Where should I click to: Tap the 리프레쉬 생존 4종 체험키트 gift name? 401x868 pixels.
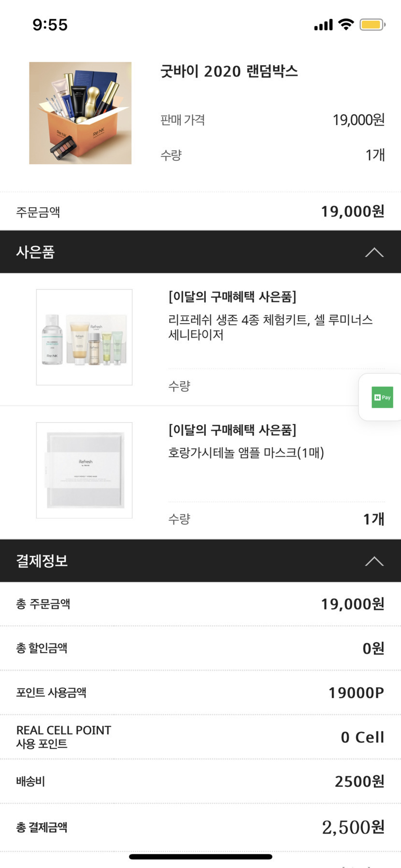[x=270, y=327]
